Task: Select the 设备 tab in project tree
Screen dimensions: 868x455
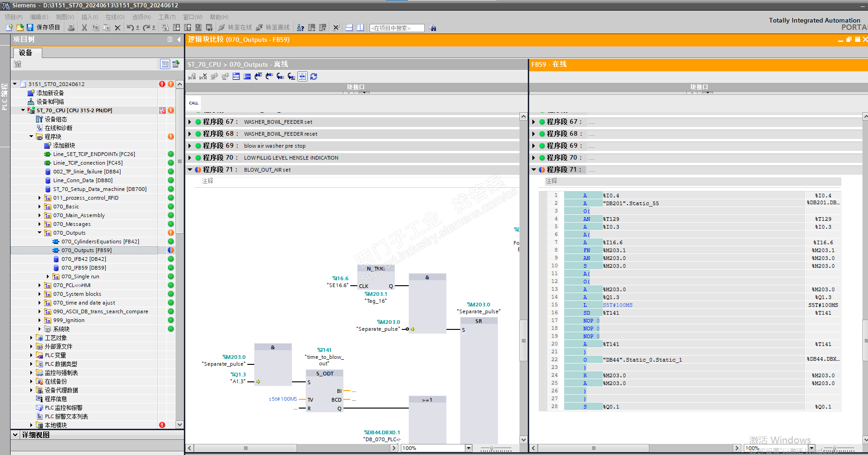Action: point(26,53)
